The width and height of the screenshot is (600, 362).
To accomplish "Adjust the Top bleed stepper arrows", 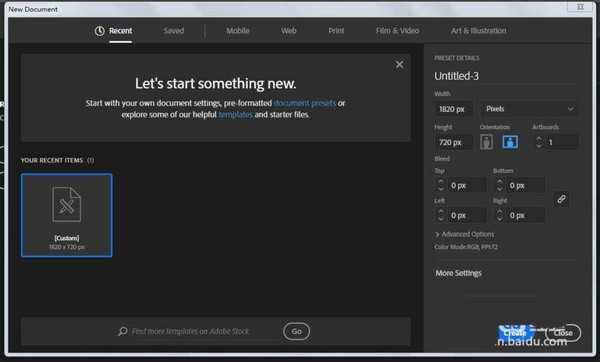I will [441, 186].
